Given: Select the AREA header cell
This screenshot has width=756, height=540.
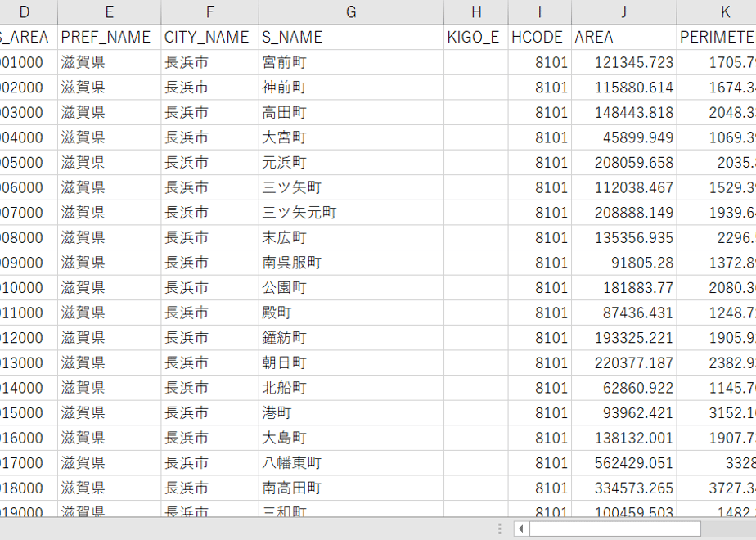Looking at the screenshot, I should click(x=624, y=37).
